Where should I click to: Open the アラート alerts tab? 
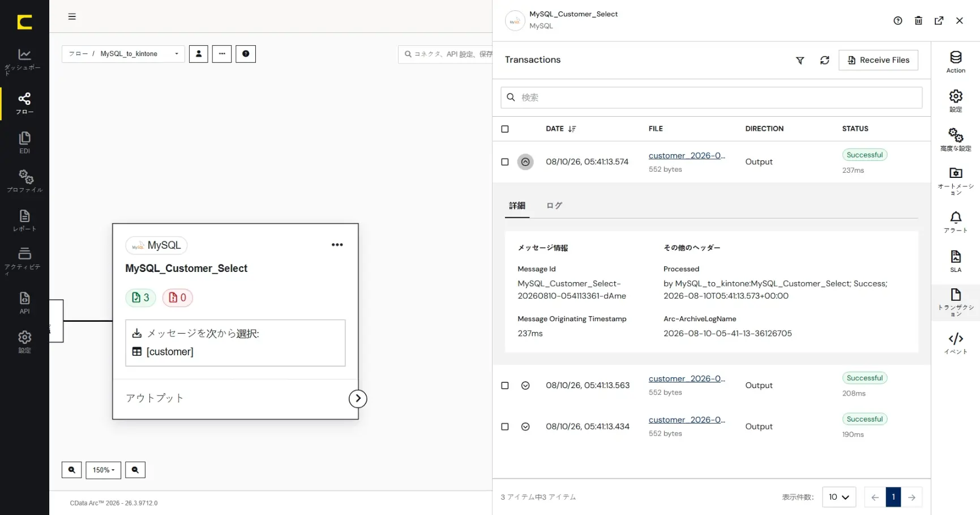tap(956, 222)
